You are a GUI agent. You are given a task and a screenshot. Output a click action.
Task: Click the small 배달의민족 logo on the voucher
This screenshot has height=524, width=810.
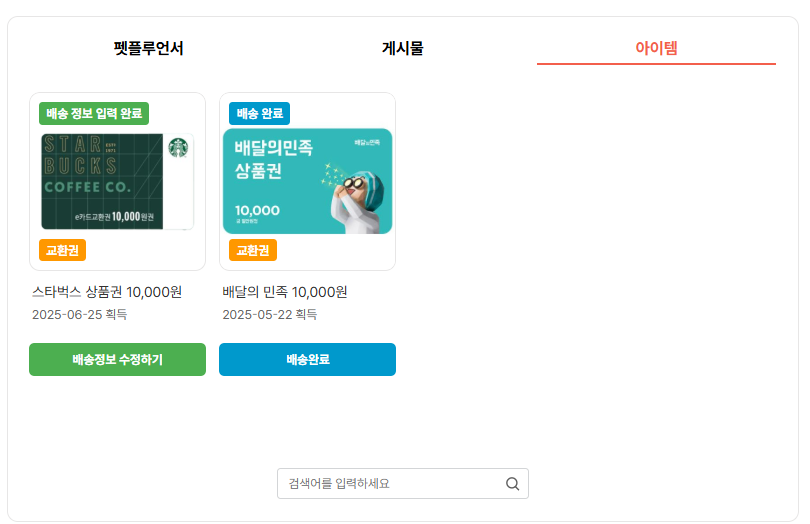[367, 142]
